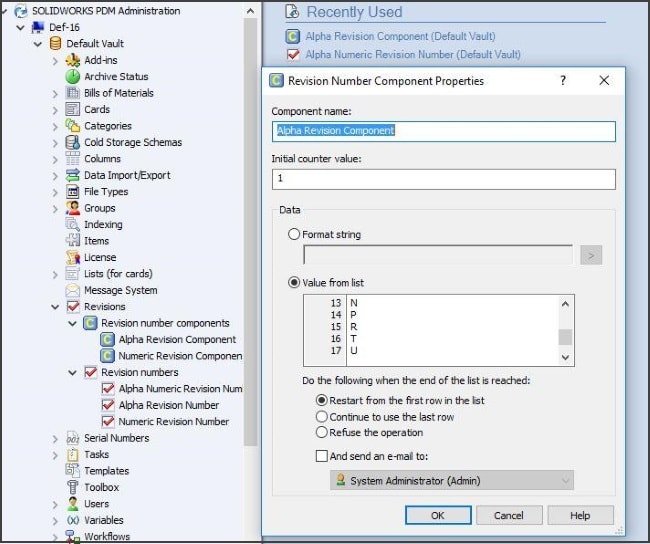Click the License certificate icon
Viewport: 650px width, 544px height.
tap(73, 257)
